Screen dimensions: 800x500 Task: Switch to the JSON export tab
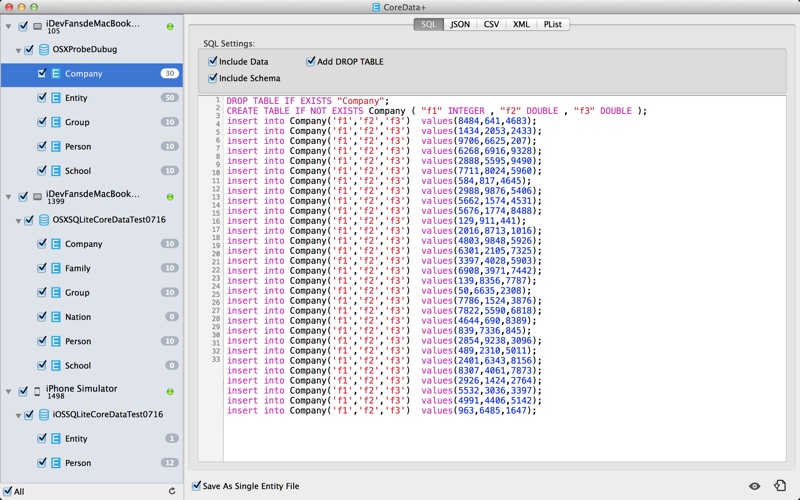point(460,24)
